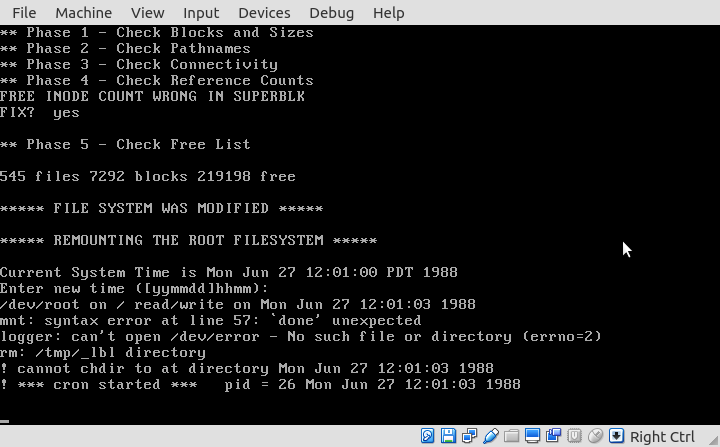Viewport: 720px width, 447px height.
Task: Select the Debug menu
Action: pos(331,13)
